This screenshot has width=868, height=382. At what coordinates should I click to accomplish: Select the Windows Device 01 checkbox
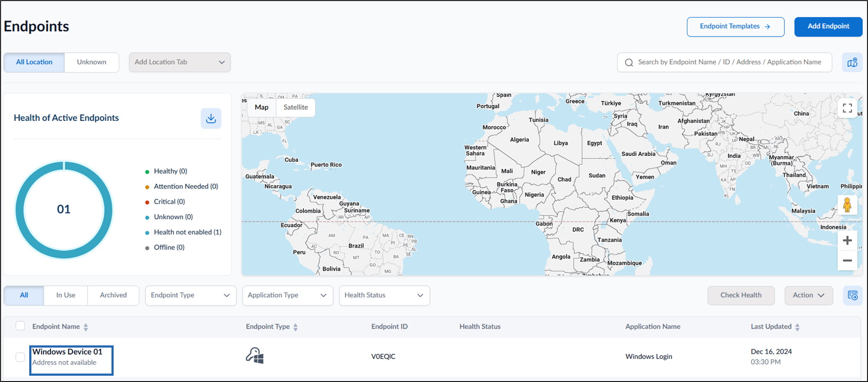20,357
